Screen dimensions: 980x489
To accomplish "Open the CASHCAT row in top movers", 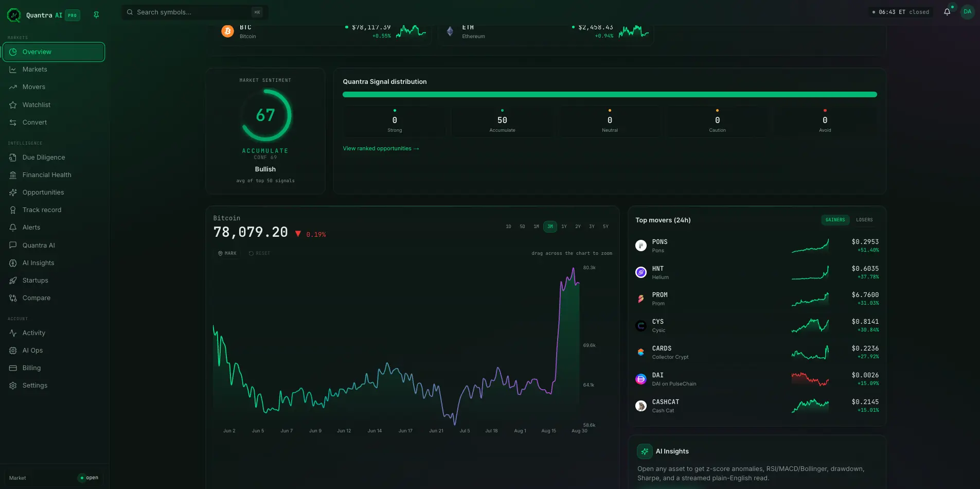I will pyautogui.click(x=757, y=406).
